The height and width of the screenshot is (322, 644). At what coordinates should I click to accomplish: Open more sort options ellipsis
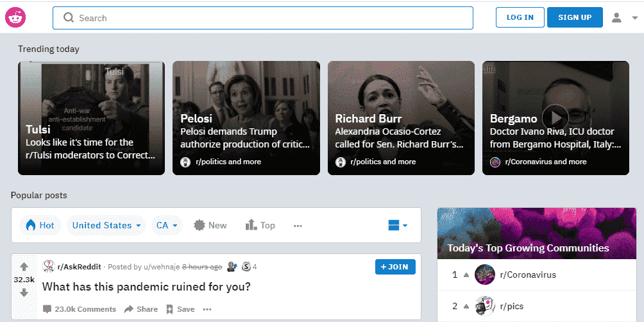298,226
